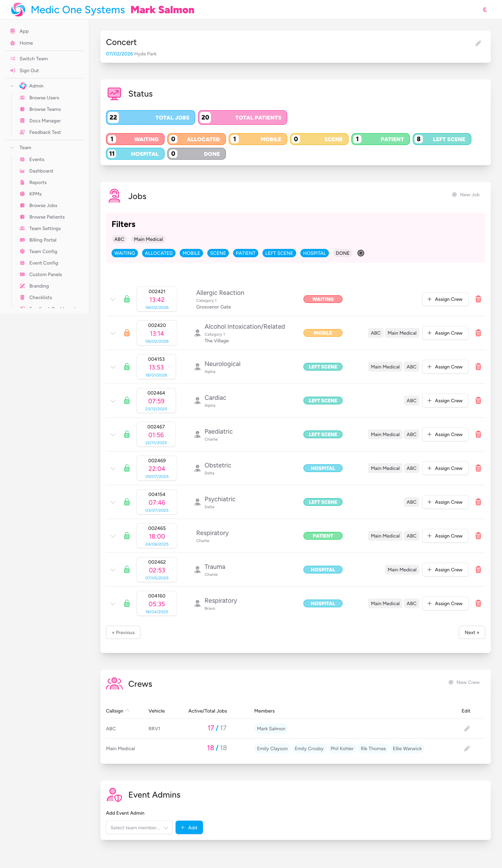This screenshot has height=868, width=502.
Task: Delete job 002421 Allergic Reaction trash icon
Action: point(478,299)
